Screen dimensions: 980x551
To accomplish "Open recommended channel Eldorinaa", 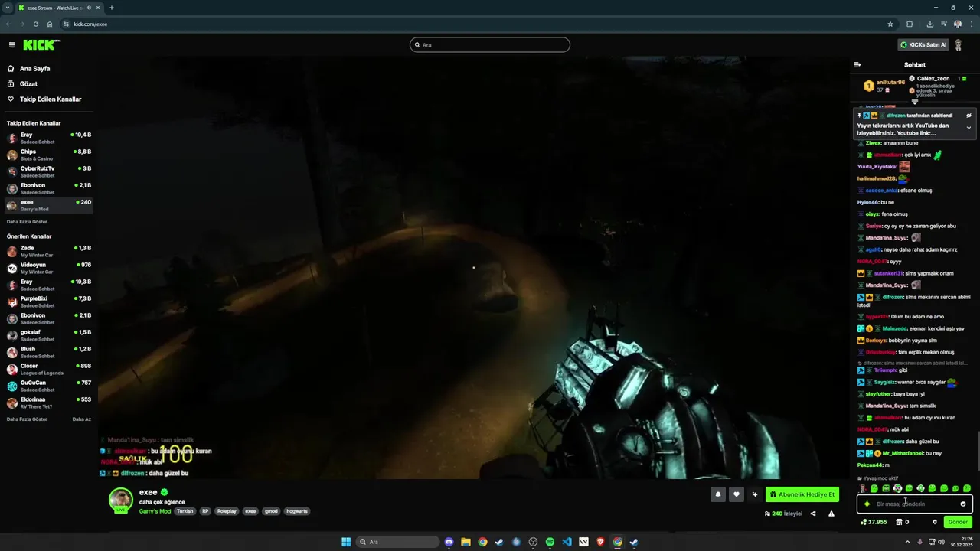I will pyautogui.click(x=49, y=403).
